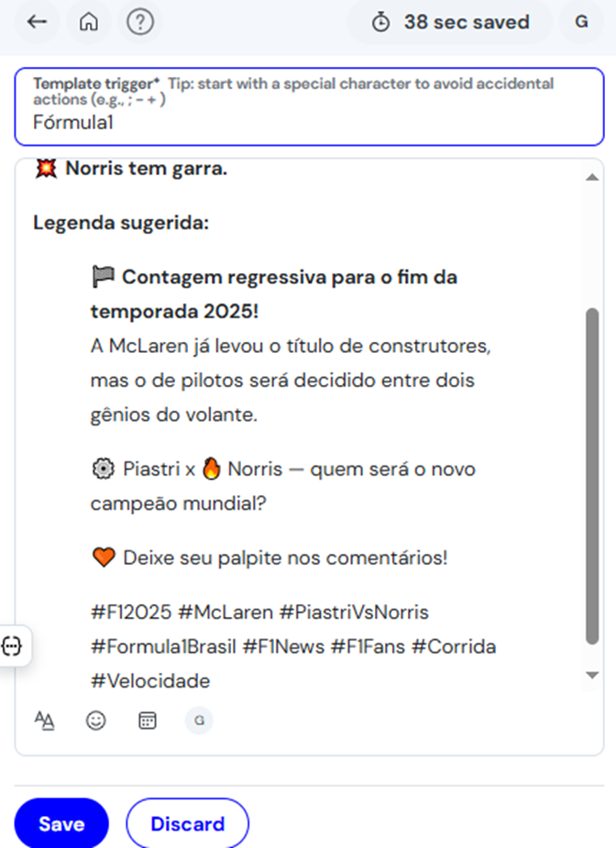Go to the home screen icon
Screen dimensions: 616x848
coord(89,22)
